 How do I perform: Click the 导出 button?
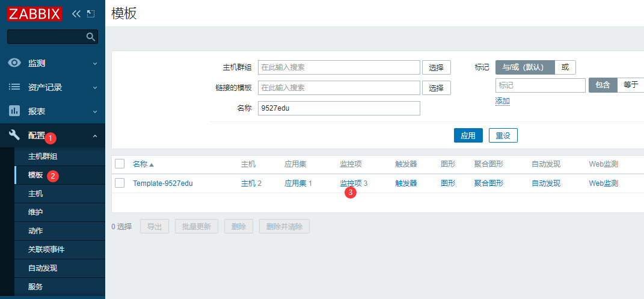tap(155, 226)
